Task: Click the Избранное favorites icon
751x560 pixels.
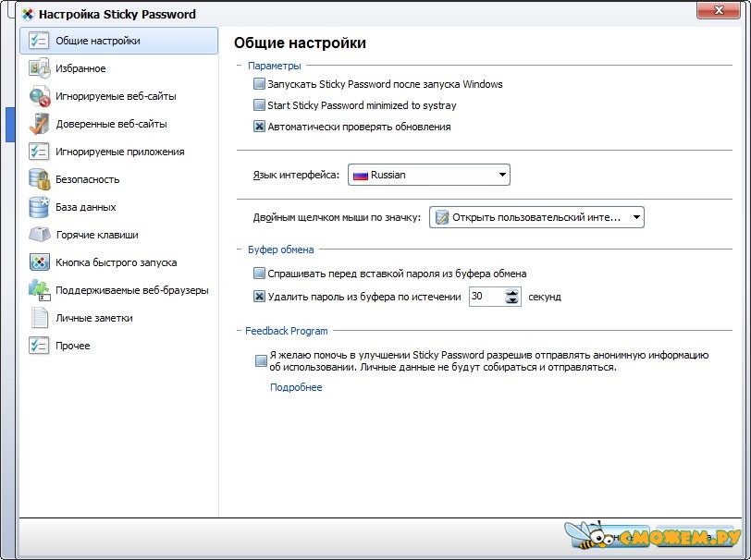Action: [x=39, y=68]
